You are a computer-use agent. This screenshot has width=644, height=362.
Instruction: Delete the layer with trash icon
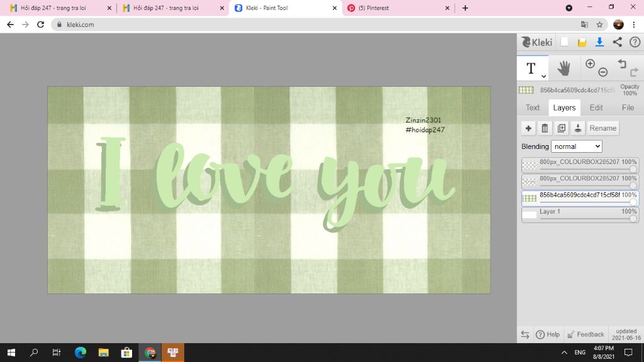(x=545, y=128)
